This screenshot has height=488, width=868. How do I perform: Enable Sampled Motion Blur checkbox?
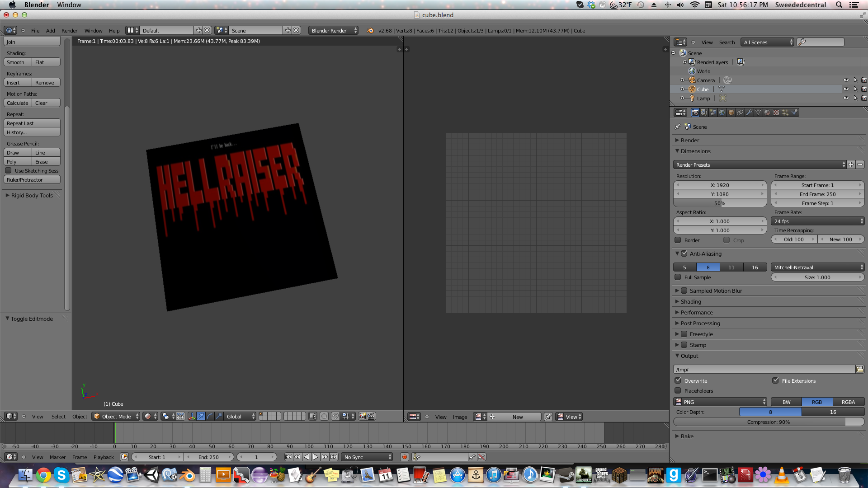point(684,291)
